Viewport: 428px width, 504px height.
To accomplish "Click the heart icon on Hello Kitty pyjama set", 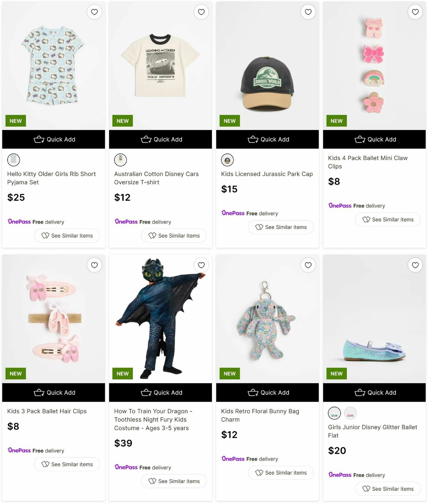I will (x=94, y=12).
